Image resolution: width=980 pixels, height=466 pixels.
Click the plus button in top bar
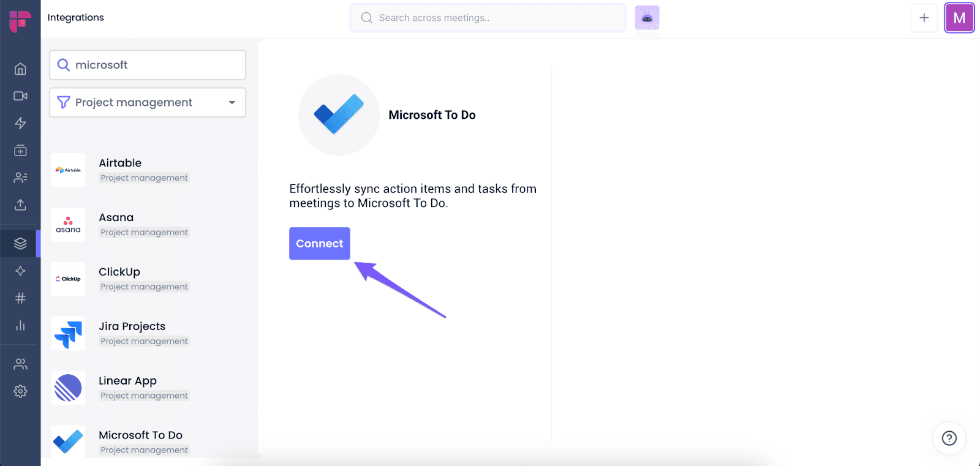tap(924, 18)
